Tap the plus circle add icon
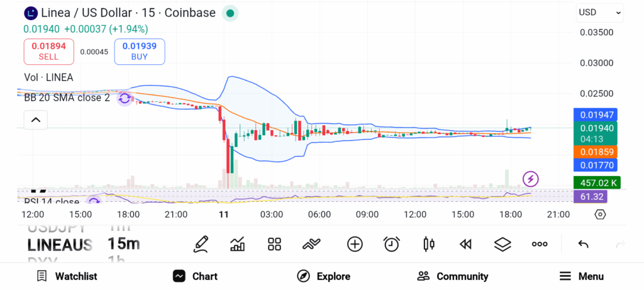Screen dimensions: 644x290 tap(355, 244)
